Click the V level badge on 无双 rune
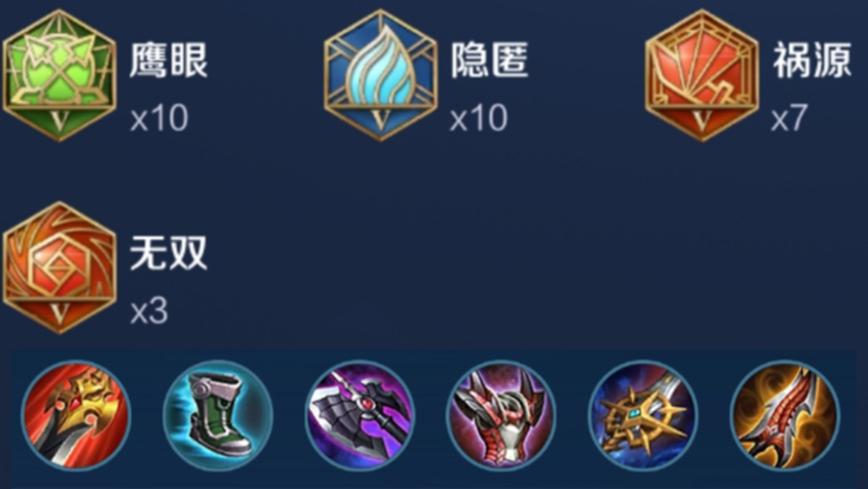 pos(60,313)
